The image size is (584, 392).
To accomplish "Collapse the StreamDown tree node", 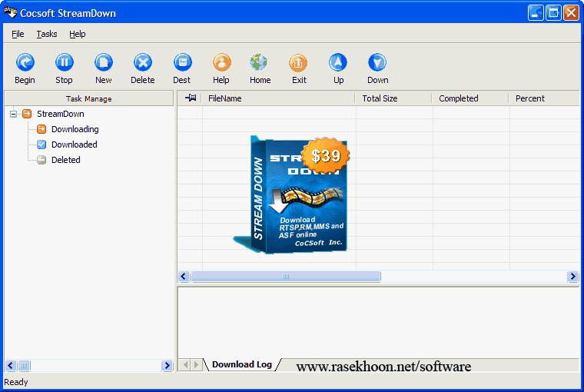I will click(x=13, y=114).
